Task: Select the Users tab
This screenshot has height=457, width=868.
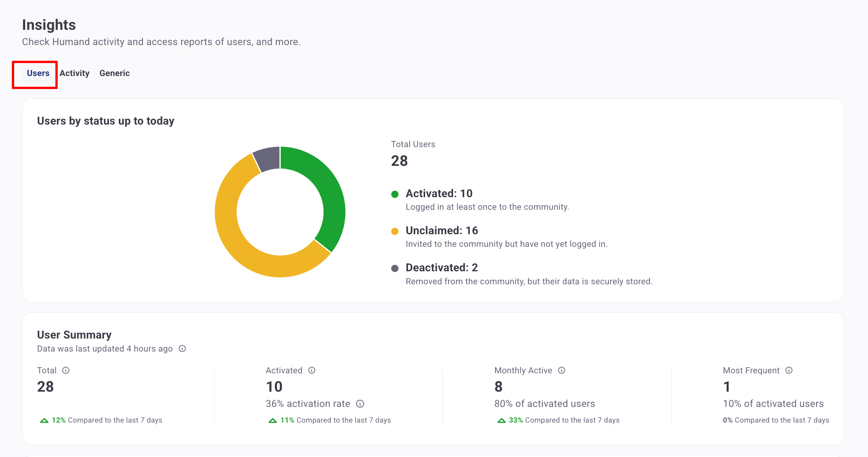Action: (38, 73)
